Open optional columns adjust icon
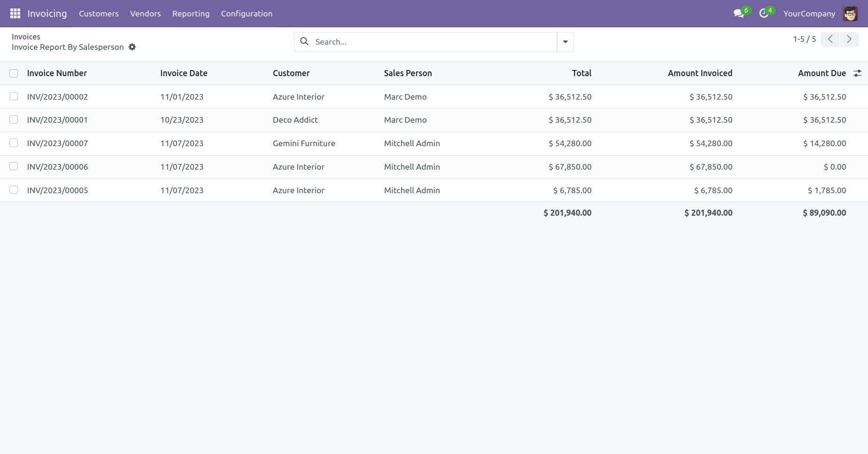Screen dimensions: 868x454 [858, 73]
